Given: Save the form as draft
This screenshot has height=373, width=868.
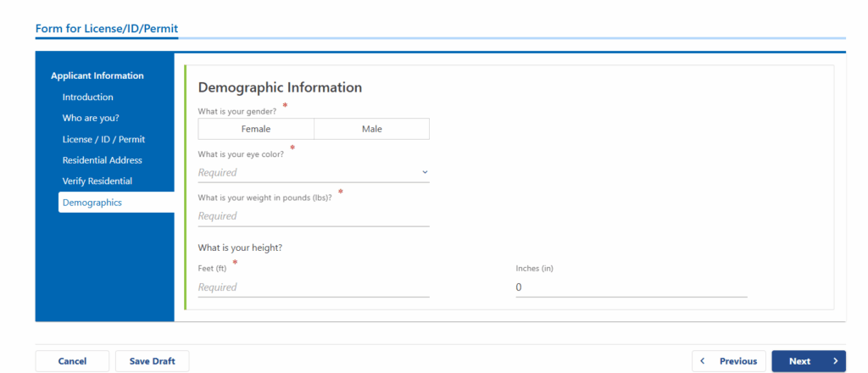Looking at the screenshot, I should [153, 361].
